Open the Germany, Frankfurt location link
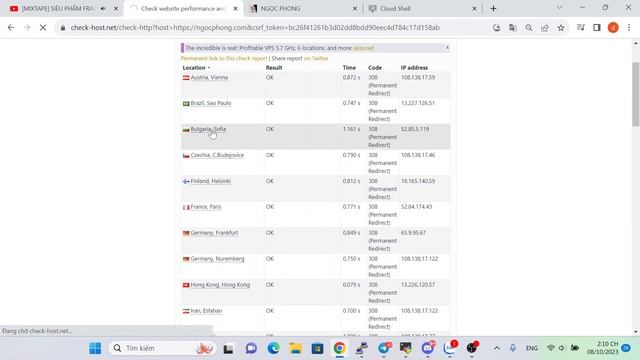 (214, 233)
